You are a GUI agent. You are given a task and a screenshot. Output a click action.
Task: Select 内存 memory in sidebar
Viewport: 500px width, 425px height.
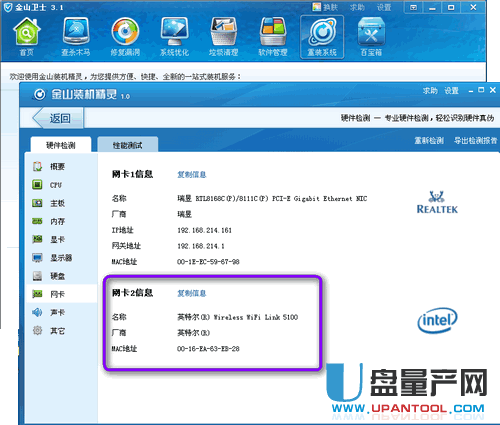click(x=62, y=221)
